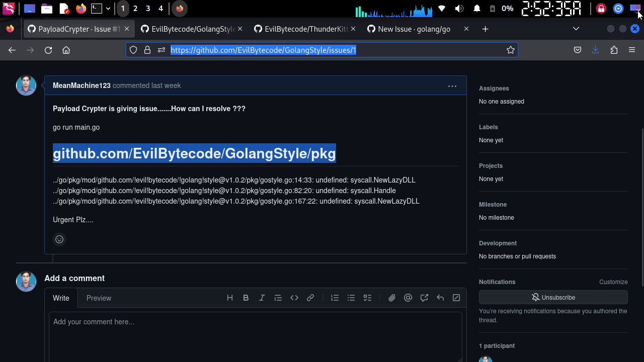Screen dimensions: 644x362
Task: Open a new browser tab
Action: (x=485, y=29)
